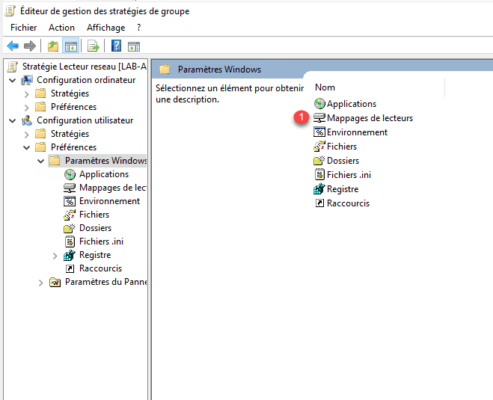Collapse the Paramètres Windows tree node
The width and height of the screenshot is (493, 400).
[41, 161]
